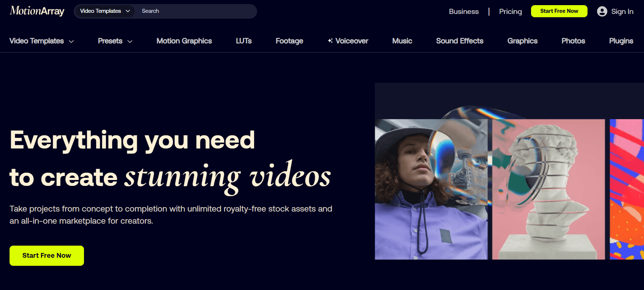This screenshot has height=290, width=644.
Task: Click the marble bust statue thumbnail
Action: coord(548,189)
